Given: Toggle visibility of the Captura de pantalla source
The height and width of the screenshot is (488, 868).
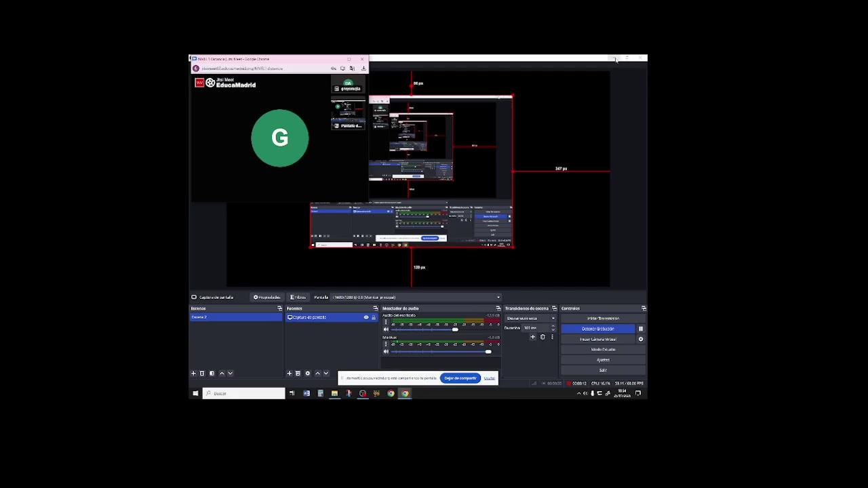Looking at the screenshot, I should (x=366, y=317).
